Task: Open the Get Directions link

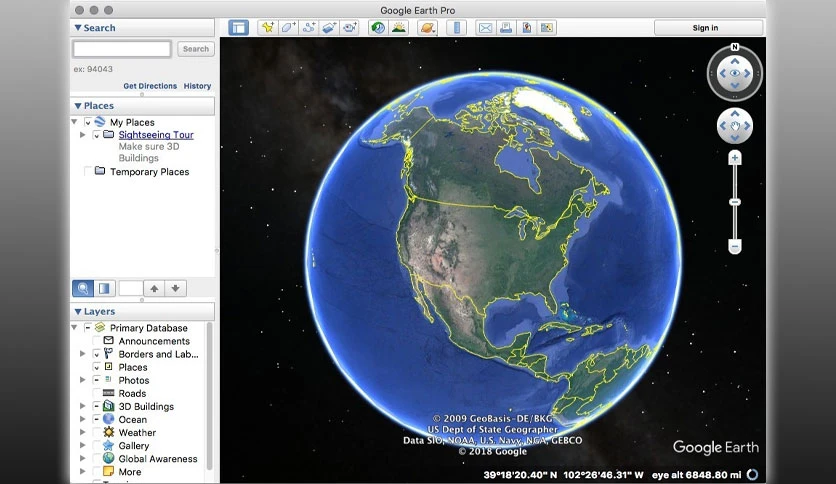Action: click(x=150, y=86)
